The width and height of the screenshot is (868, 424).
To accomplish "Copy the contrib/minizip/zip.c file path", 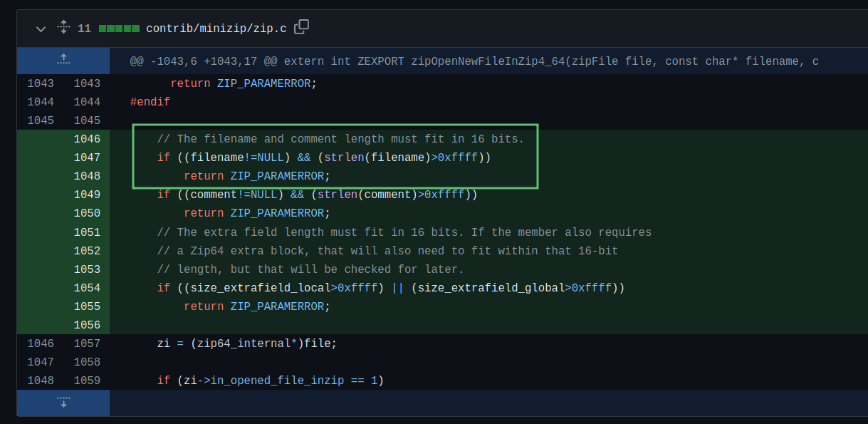I will pos(302,28).
